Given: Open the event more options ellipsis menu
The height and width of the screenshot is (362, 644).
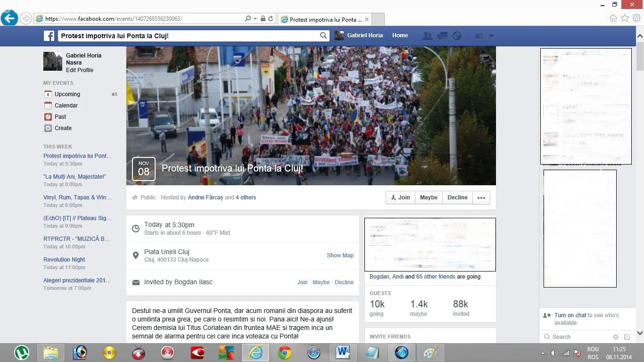Looking at the screenshot, I should 481,197.
